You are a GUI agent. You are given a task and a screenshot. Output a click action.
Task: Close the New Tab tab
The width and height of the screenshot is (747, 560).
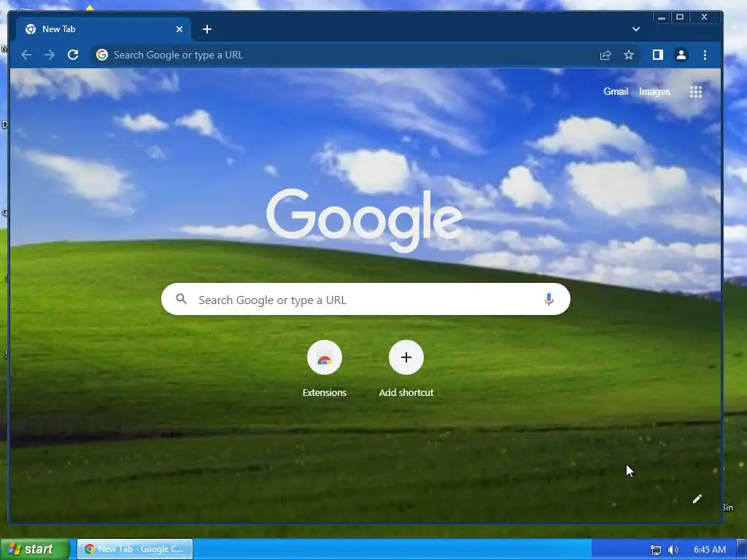(179, 29)
